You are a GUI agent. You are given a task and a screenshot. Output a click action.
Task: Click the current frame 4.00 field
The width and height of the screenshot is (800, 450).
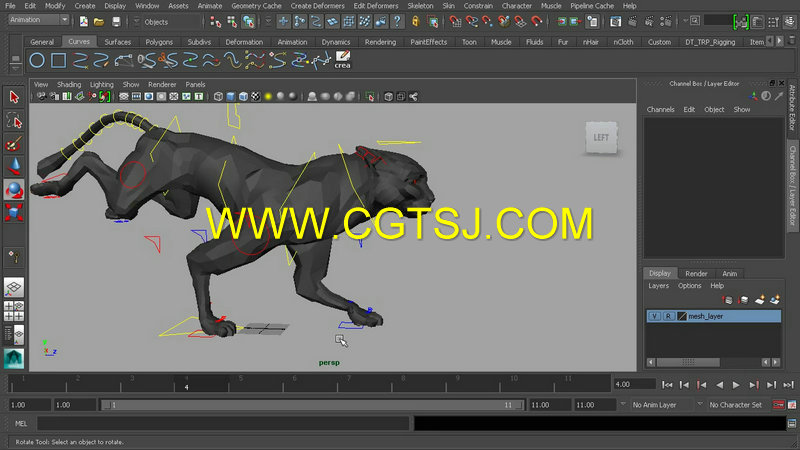pyautogui.click(x=634, y=384)
